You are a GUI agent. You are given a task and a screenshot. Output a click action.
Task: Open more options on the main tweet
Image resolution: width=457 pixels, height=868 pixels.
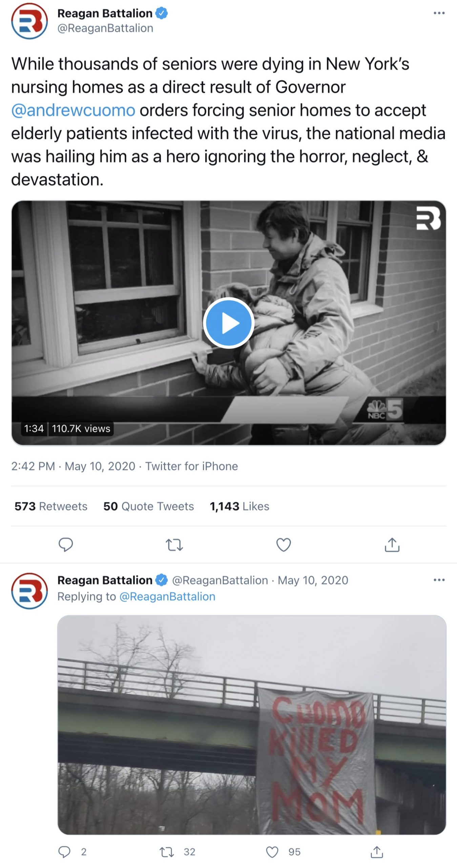[439, 13]
